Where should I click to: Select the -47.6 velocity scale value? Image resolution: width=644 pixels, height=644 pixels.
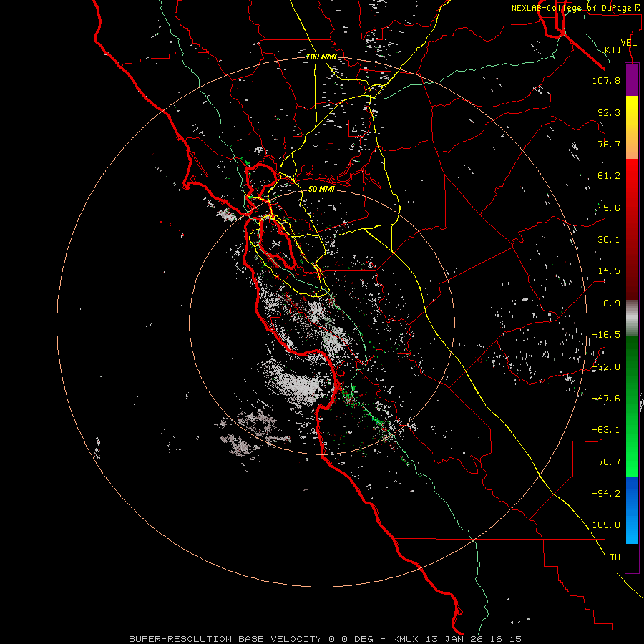point(606,399)
